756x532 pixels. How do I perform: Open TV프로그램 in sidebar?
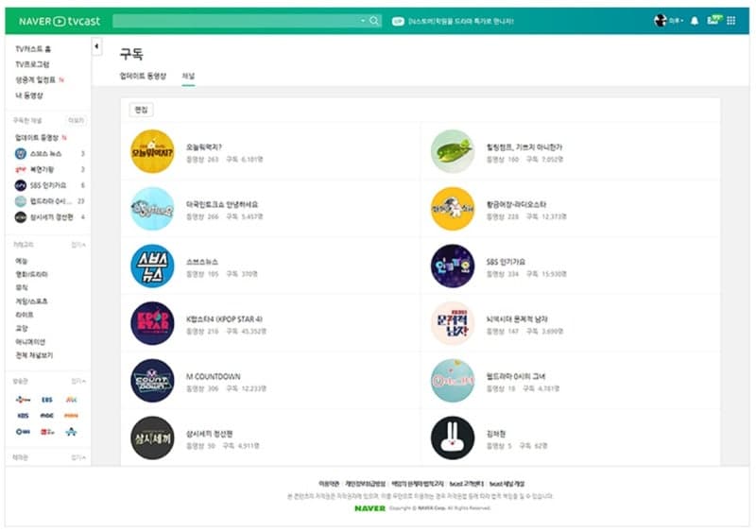coord(32,64)
